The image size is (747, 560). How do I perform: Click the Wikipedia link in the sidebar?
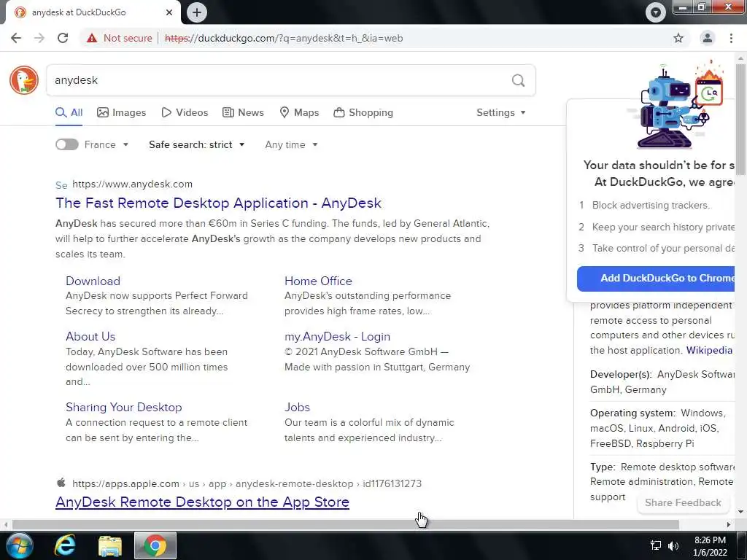pyautogui.click(x=709, y=350)
